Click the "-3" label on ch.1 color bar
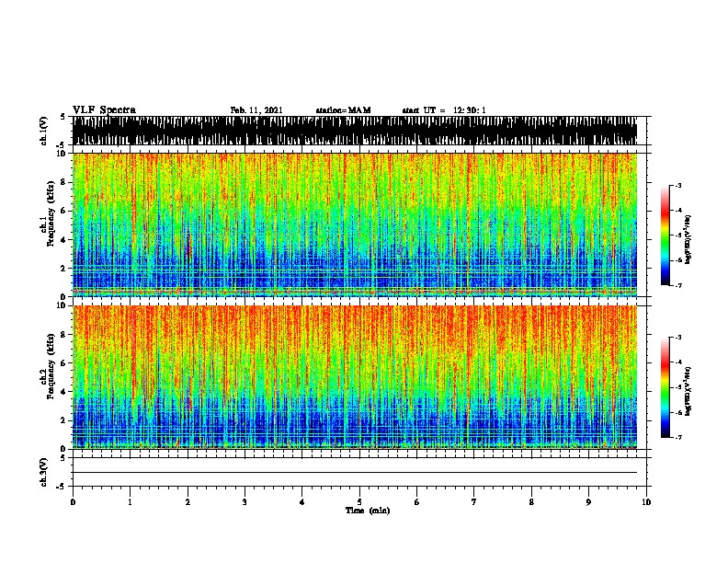Viewport: 728px width, 563px height. [677, 186]
